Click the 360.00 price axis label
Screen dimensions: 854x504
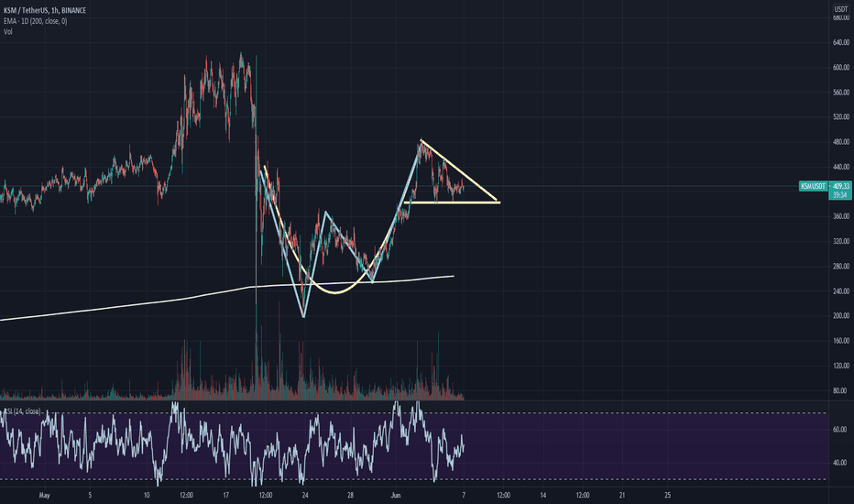point(841,216)
